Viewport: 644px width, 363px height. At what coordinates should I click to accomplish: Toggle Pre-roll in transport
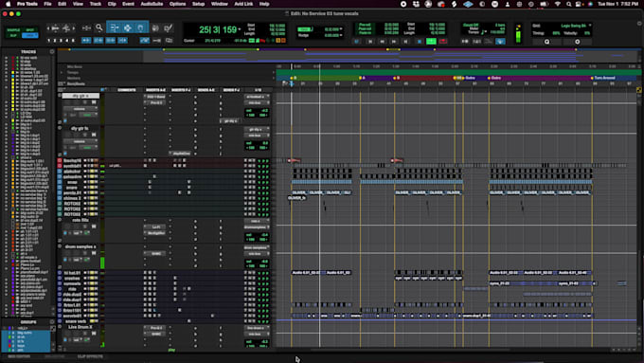365,25
